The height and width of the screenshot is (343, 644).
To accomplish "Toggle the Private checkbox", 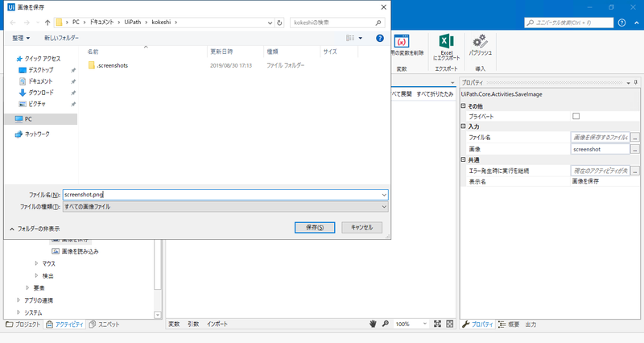I will point(576,116).
